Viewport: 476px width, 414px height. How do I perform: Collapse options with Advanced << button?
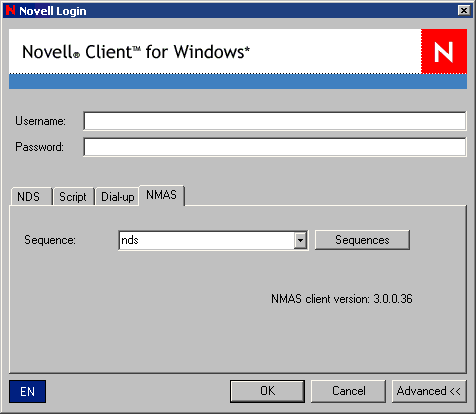coord(429,391)
